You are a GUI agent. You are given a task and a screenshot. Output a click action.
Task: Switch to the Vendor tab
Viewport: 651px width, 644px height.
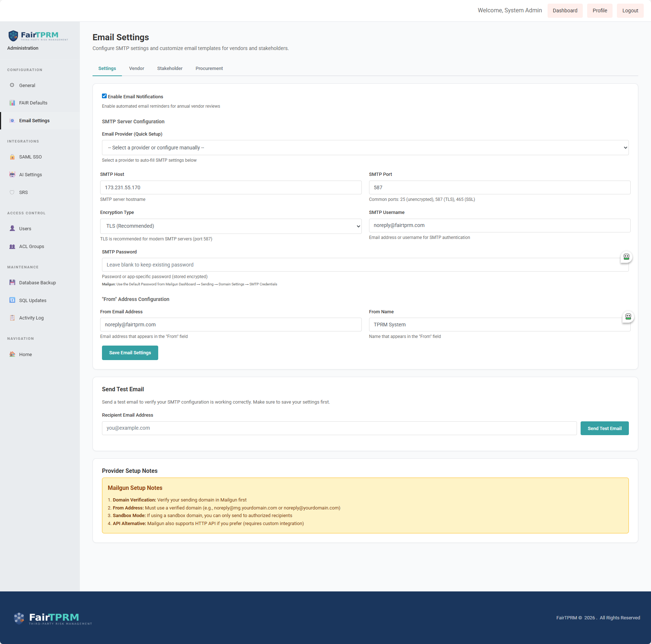pyautogui.click(x=136, y=69)
